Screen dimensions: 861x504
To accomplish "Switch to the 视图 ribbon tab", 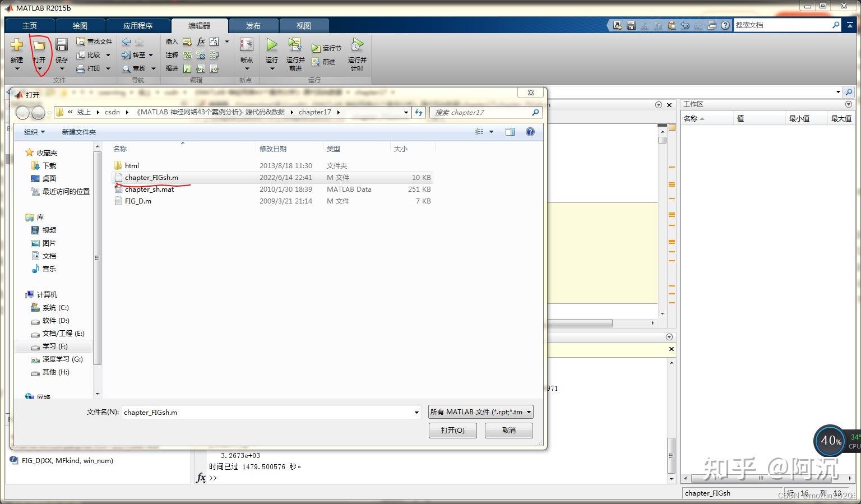I will [304, 25].
